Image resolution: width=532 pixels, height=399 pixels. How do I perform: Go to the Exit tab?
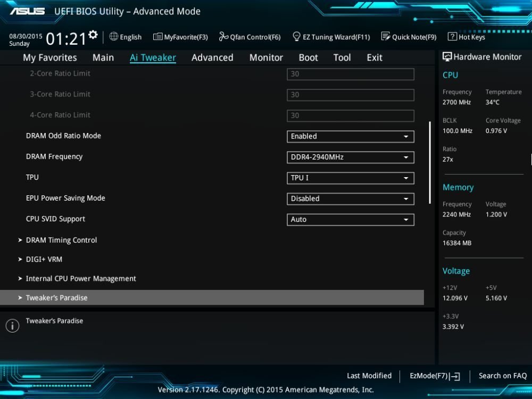tap(375, 57)
